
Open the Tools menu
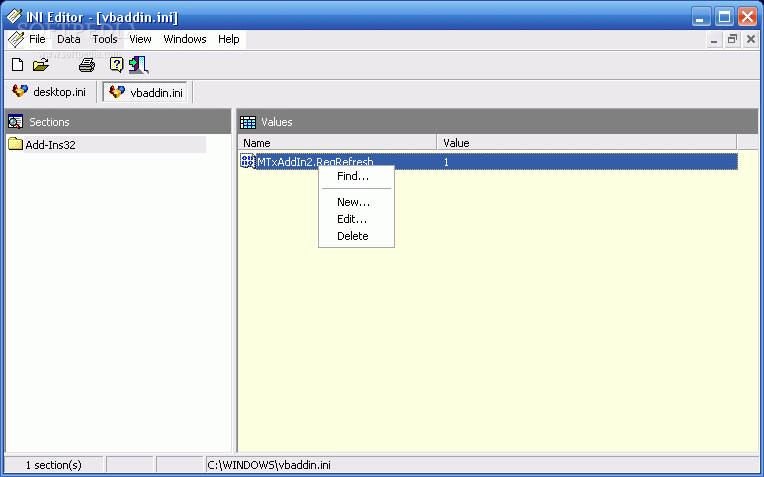(105, 39)
